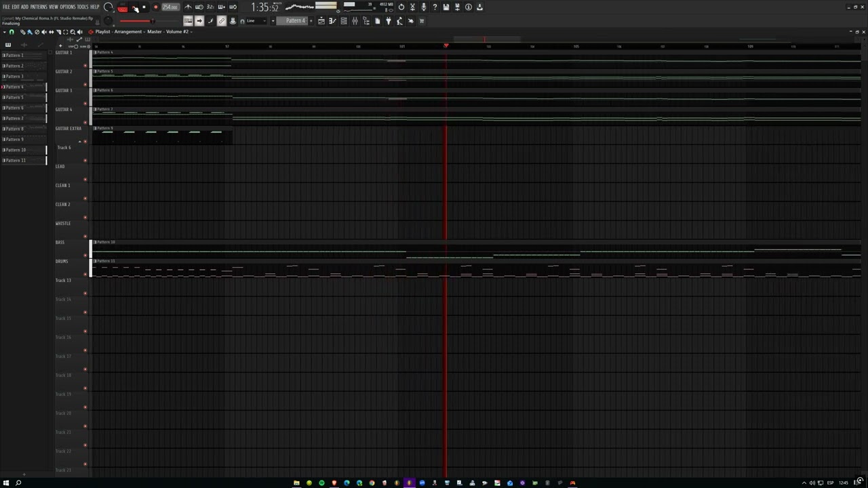The image size is (868, 488).
Task: Mute the BASS track
Action: pos(85,255)
